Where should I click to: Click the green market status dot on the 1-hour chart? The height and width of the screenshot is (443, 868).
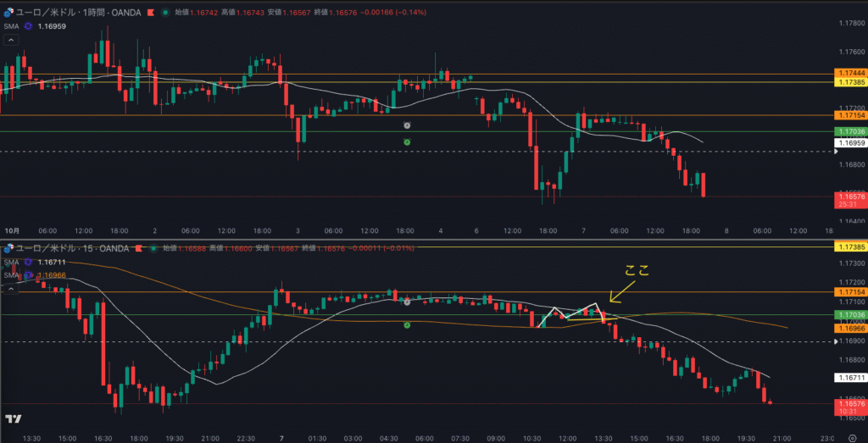coord(164,13)
